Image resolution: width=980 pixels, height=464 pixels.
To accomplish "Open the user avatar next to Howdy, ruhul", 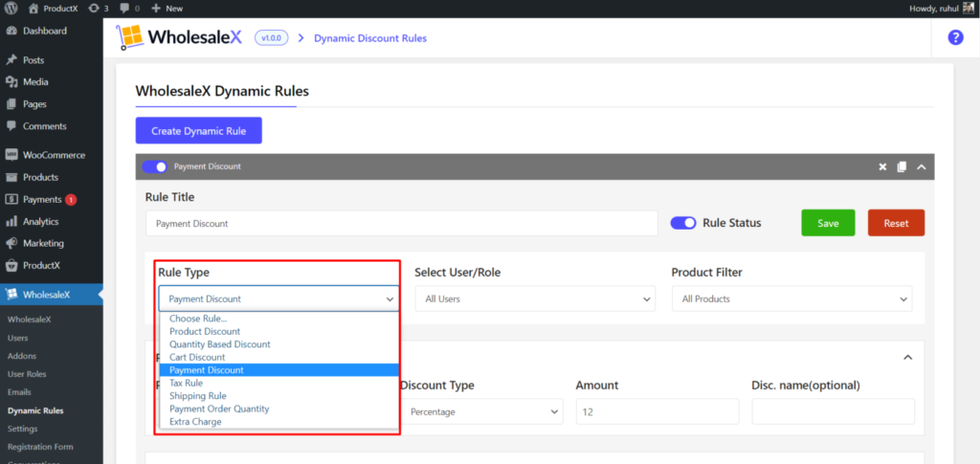I will coord(969,9).
